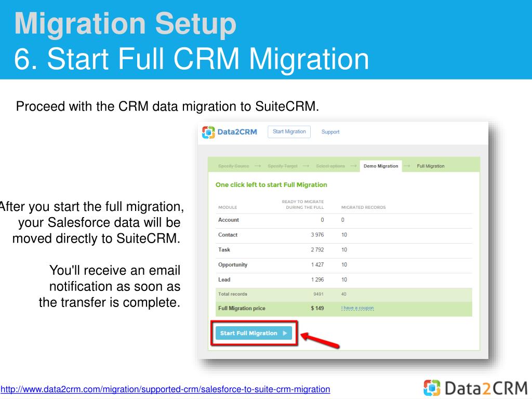This screenshot has height=399, width=532.
Task: Click the MODULE column header
Action: [228, 207]
